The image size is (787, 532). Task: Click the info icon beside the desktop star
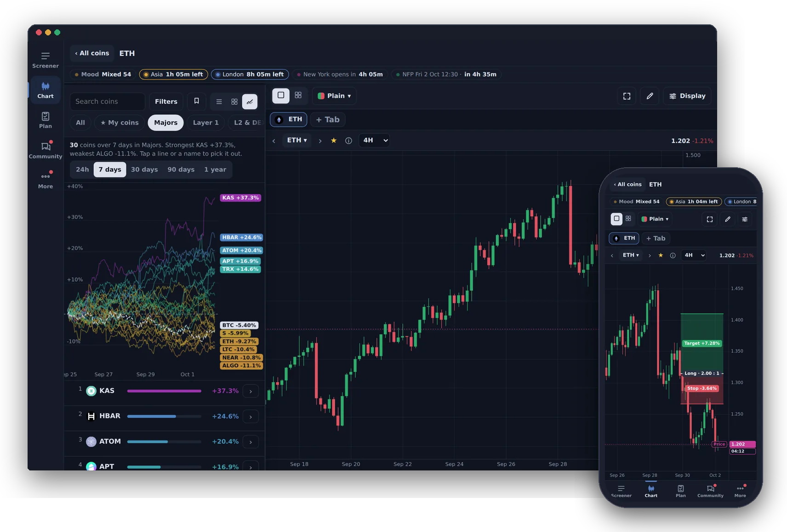[348, 141]
